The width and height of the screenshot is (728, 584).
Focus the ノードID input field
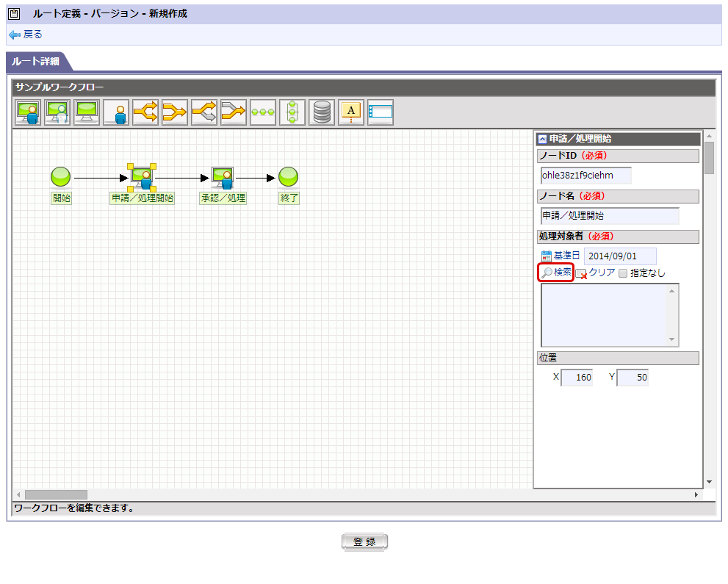586,176
